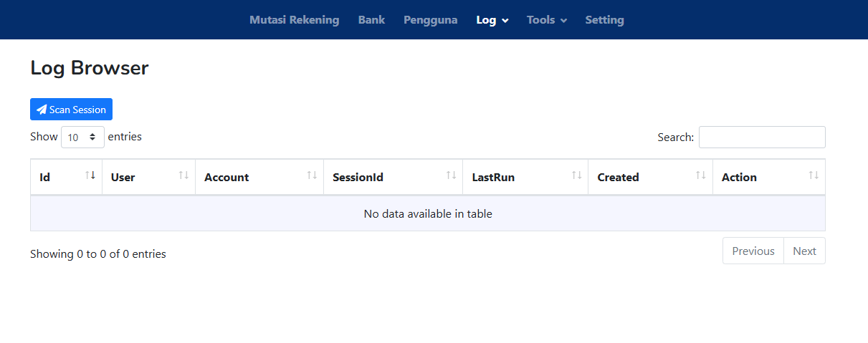The height and width of the screenshot is (343, 868).
Task: Click the sort arrows in LastRun column
Action: 576,175
